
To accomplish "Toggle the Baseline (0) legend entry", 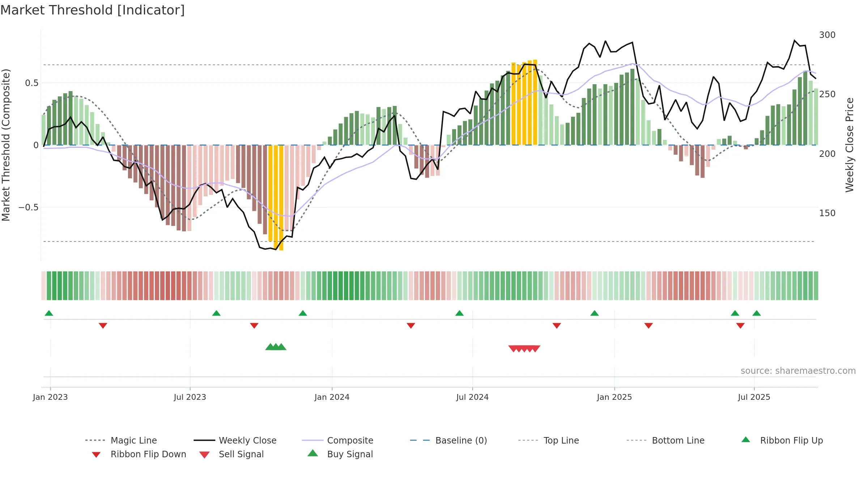I will pyautogui.click(x=448, y=440).
